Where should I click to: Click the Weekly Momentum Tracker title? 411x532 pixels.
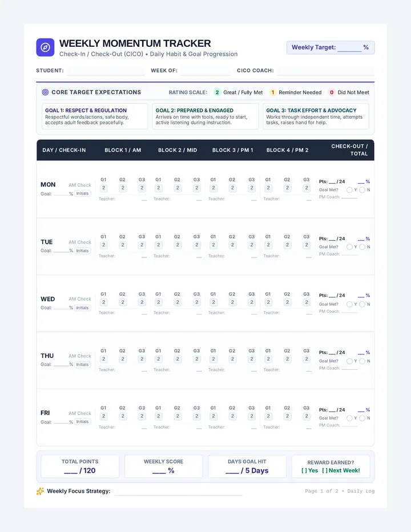135,43
